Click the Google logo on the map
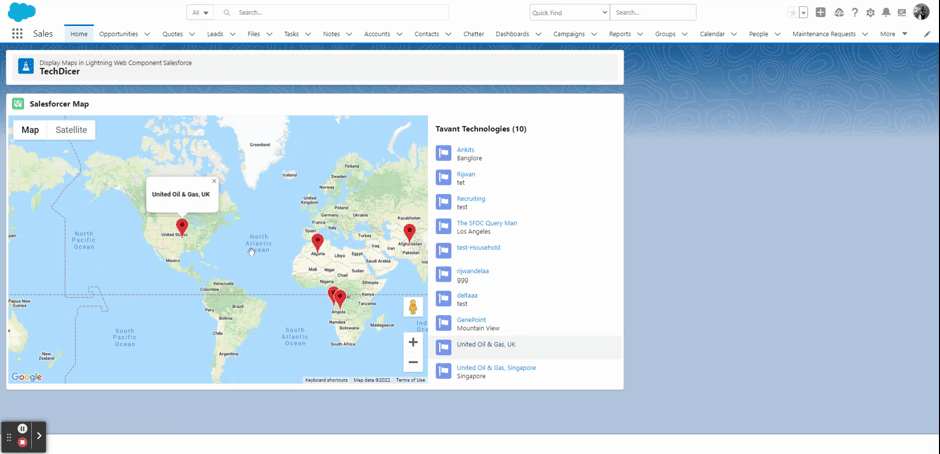 [x=26, y=377]
